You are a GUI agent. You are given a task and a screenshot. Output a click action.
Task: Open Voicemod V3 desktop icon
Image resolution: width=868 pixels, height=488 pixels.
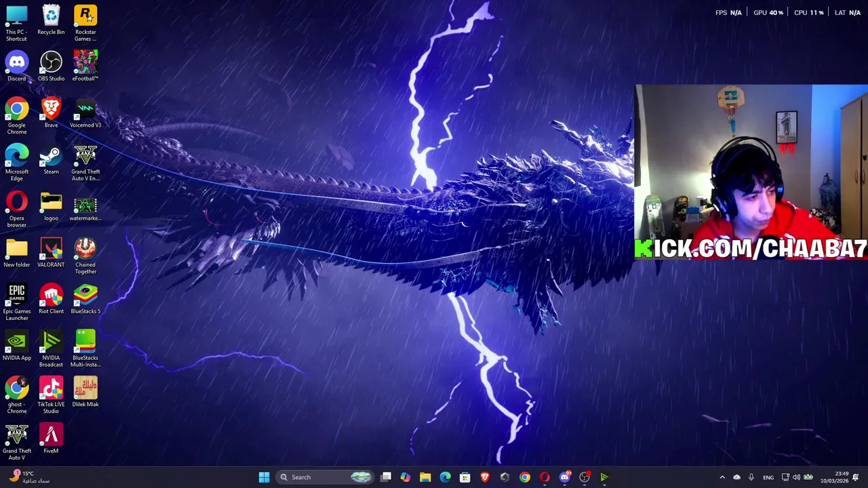pos(85,113)
